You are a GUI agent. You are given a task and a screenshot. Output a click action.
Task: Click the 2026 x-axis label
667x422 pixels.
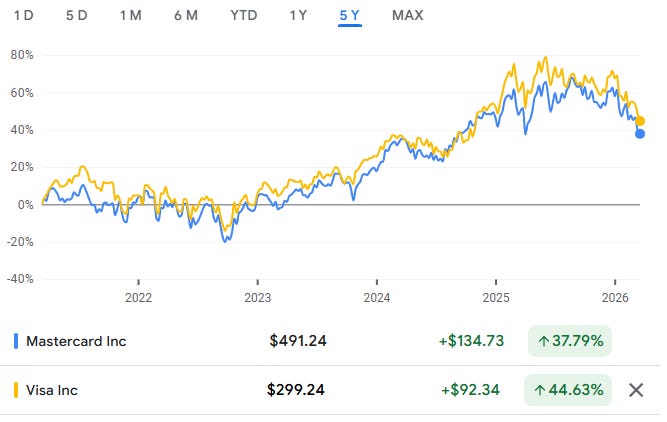615,297
